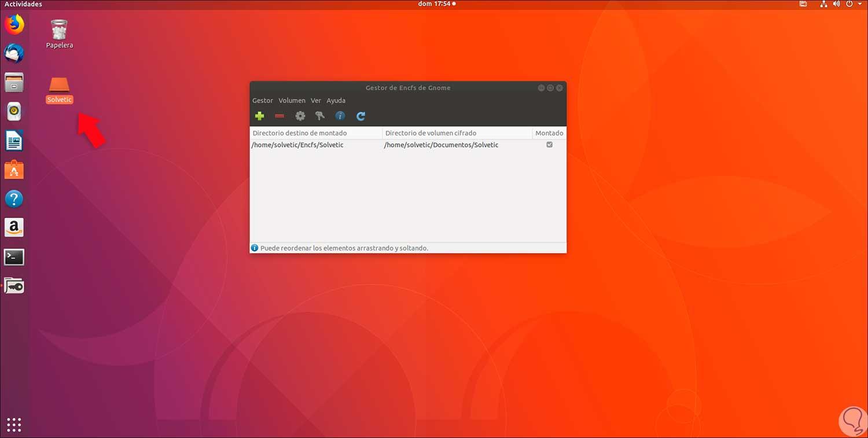Open the Ayuda menu
The height and width of the screenshot is (438, 868).
click(336, 101)
